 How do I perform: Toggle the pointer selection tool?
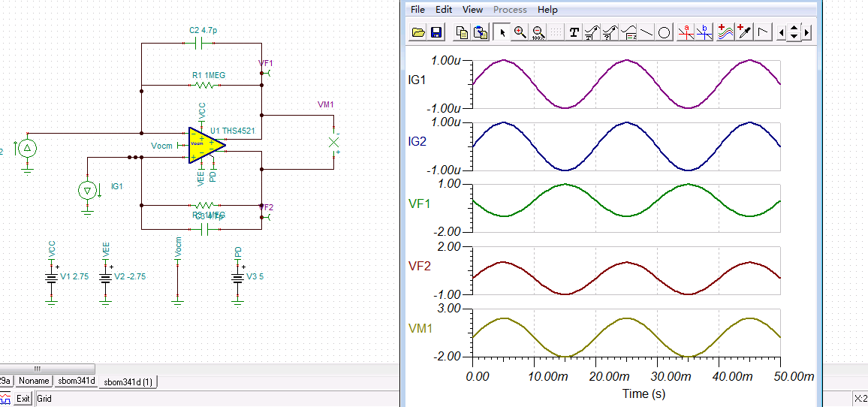coord(502,32)
